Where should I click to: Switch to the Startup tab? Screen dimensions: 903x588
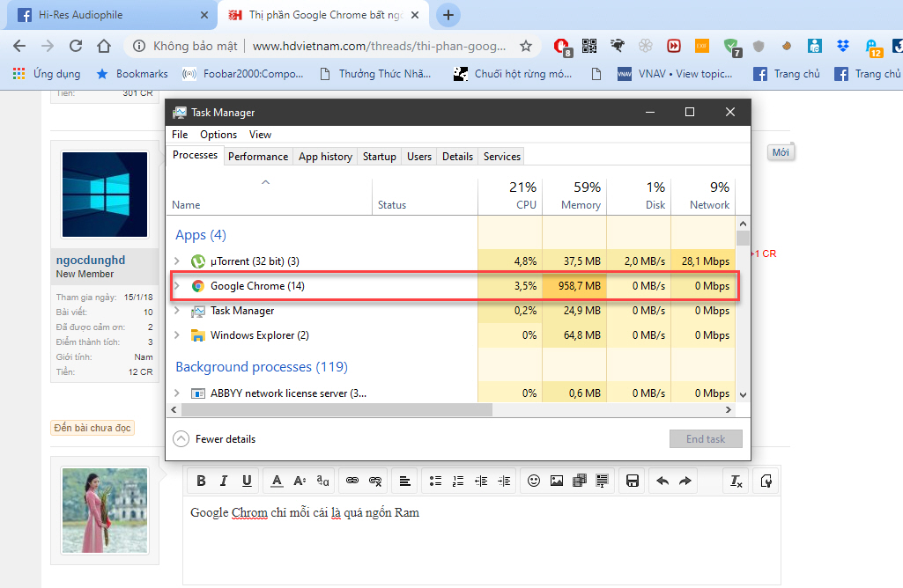coord(380,157)
